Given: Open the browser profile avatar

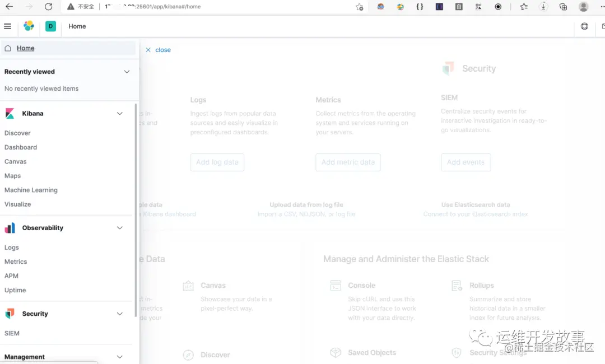Looking at the screenshot, I should click(583, 7).
